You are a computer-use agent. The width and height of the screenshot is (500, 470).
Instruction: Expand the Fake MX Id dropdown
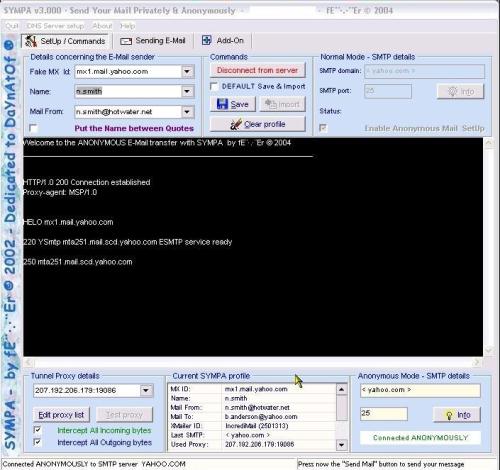tap(187, 71)
